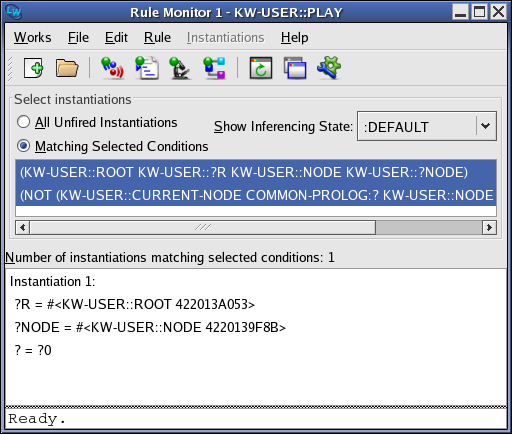The height and width of the screenshot is (434, 512).
Task: Click the microscope inspector icon
Action: click(180, 68)
